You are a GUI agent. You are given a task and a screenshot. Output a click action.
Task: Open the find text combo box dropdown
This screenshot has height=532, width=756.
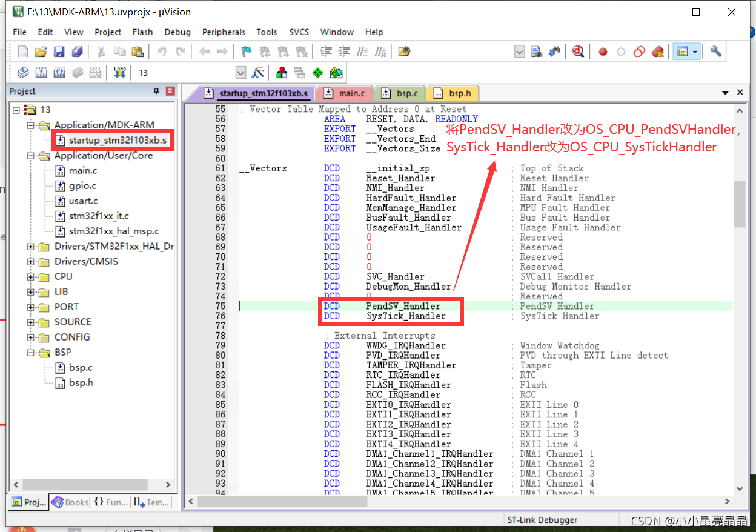[x=519, y=52]
